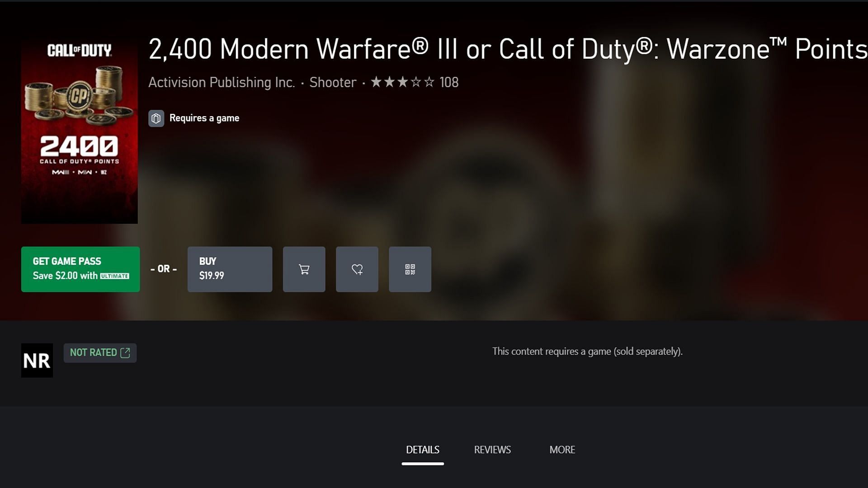Toggle wishlist status for this item
The width and height of the screenshot is (868, 488).
coord(357,269)
